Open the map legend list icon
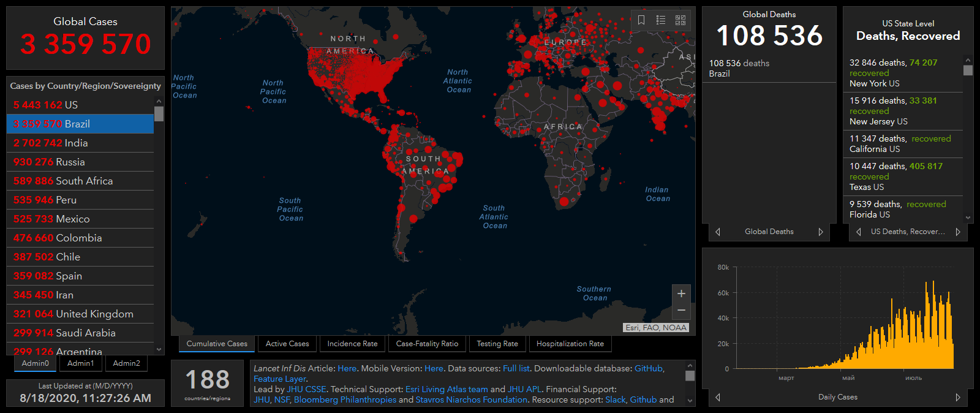Image resolution: width=980 pixels, height=413 pixels. click(x=661, y=20)
